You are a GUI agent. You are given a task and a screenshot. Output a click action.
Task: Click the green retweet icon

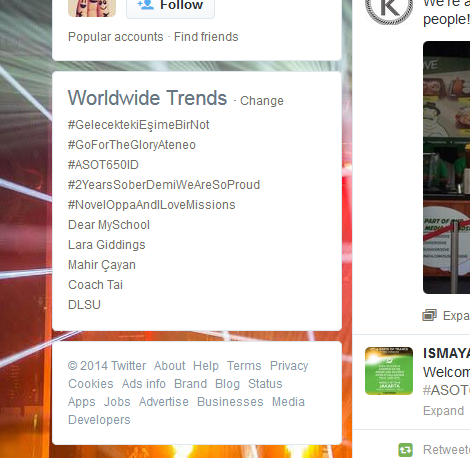click(405, 450)
